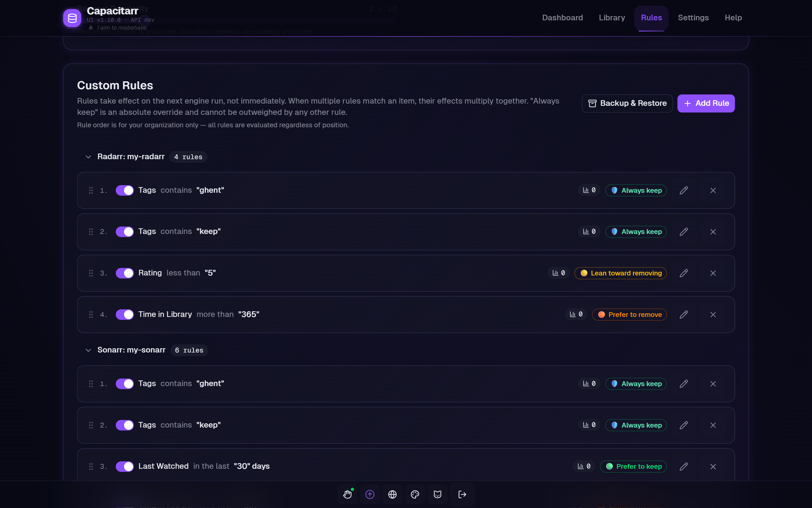This screenshot has width=812, height=508.
Task: Click the Add Rule button
Action: [706, 104]
